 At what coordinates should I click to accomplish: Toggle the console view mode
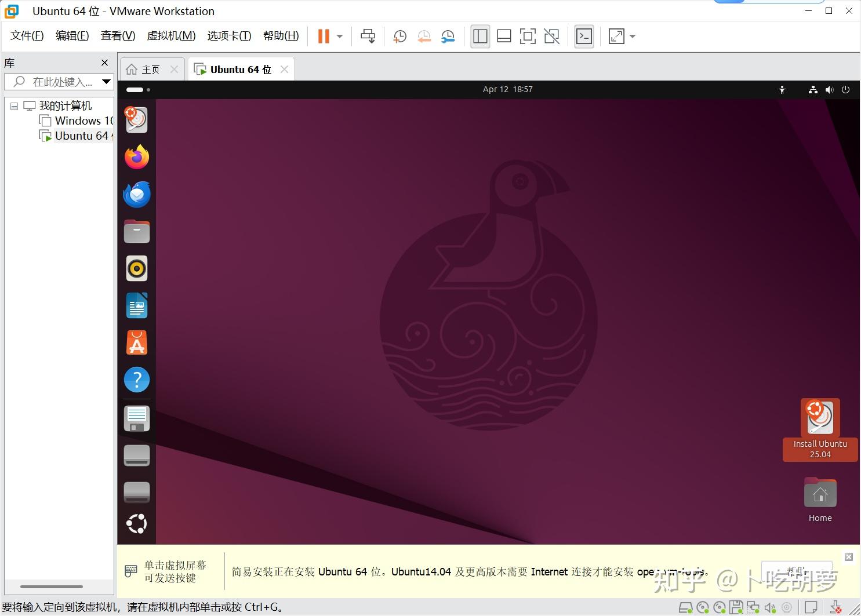click(584, 36)
